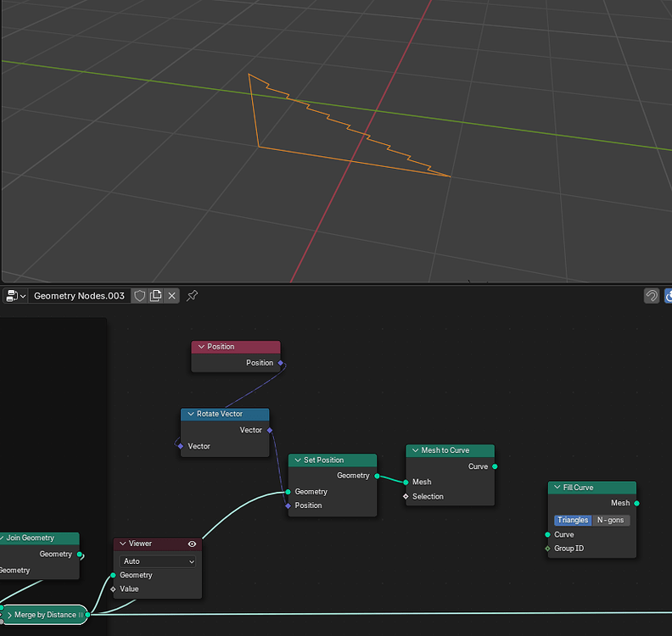Toggle the snap magnet icon
672x636 pixels.
click(x=652, y=296)
